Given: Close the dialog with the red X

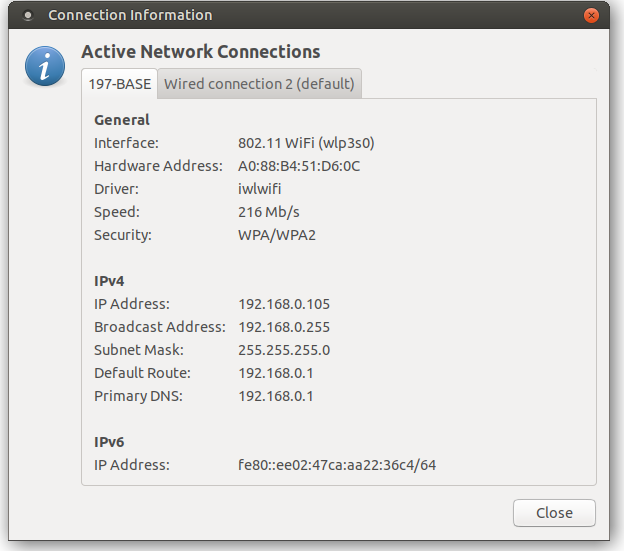Looking at the screenshot, I should 592,16.
